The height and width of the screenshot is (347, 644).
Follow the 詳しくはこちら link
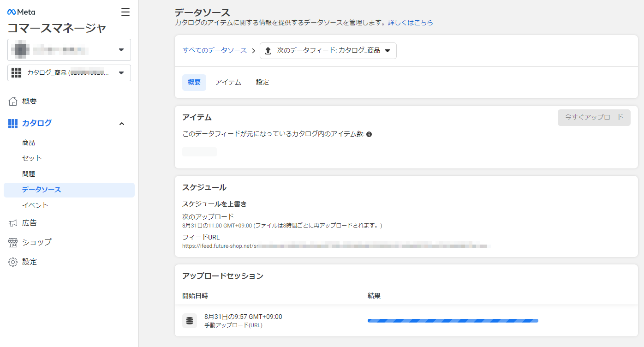tap(411, 22)
